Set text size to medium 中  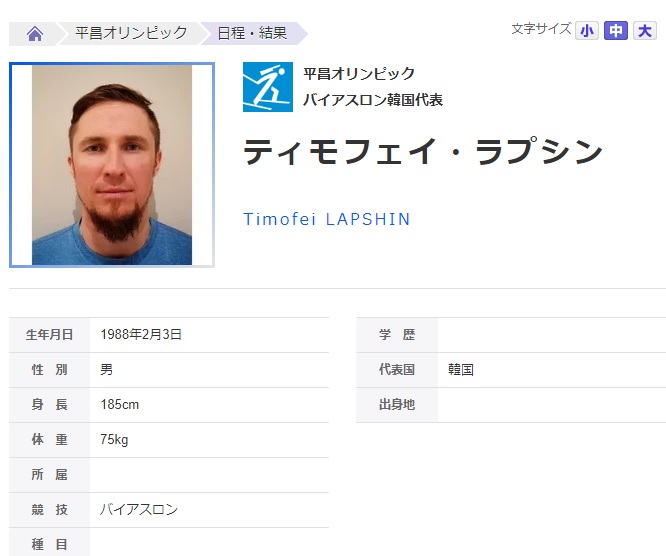click(x=615, y=31)
